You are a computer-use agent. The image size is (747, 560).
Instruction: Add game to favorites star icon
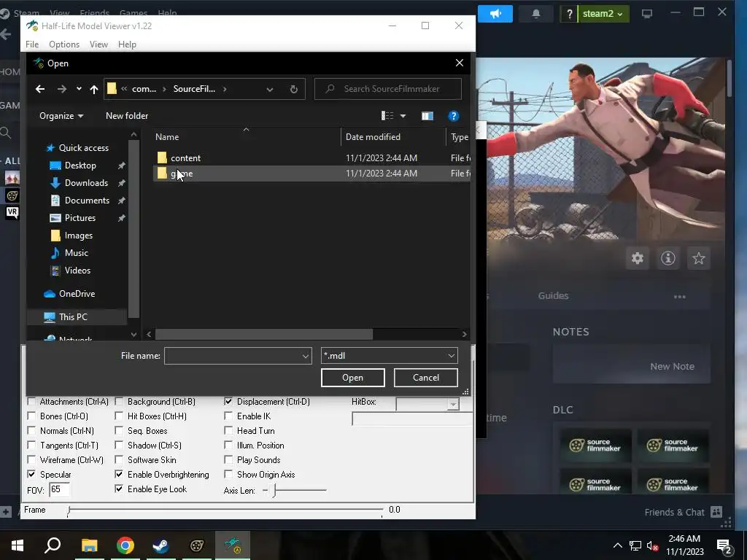698,258
